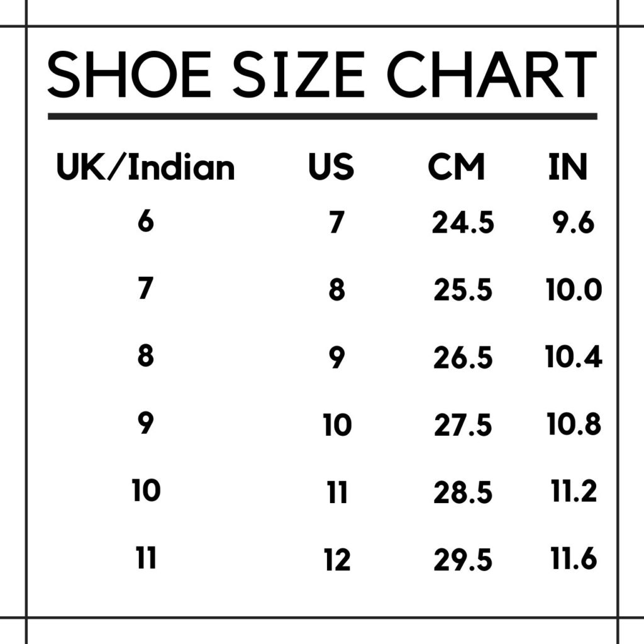Click the 28.5 CM value

pos(463,492)
